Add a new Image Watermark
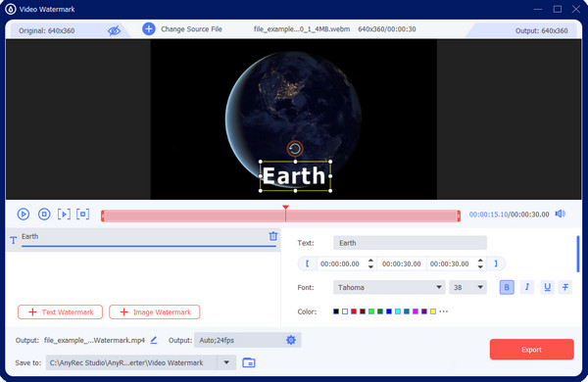588x382 pixels. 155,311
